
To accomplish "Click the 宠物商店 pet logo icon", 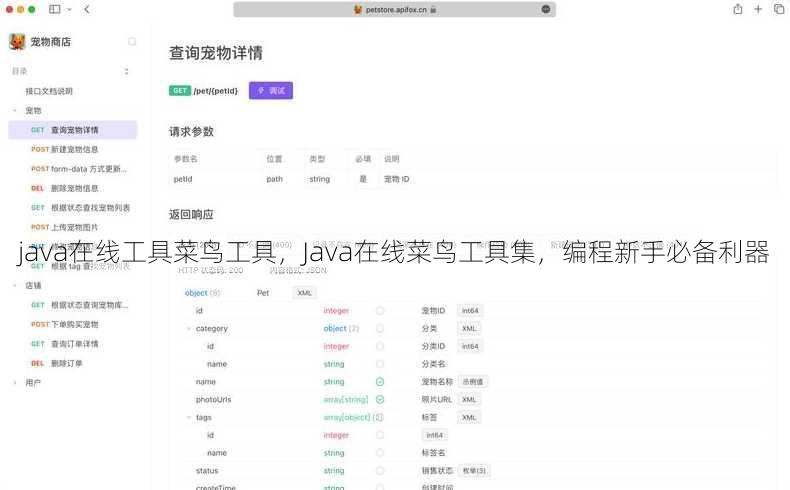I will (x=17, y=42).
